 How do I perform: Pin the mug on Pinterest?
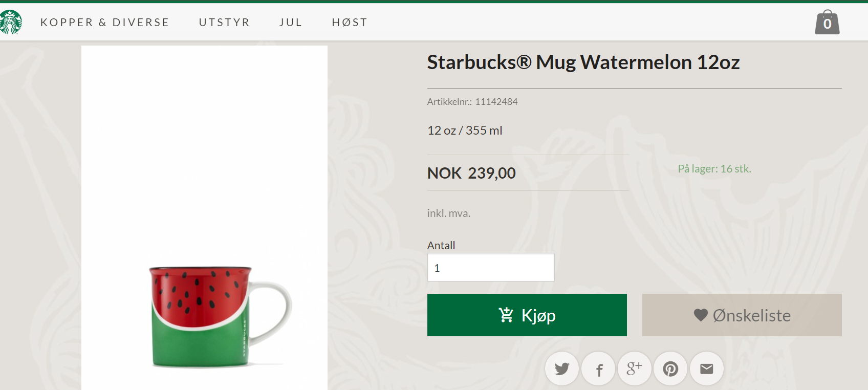coord(670,369)
